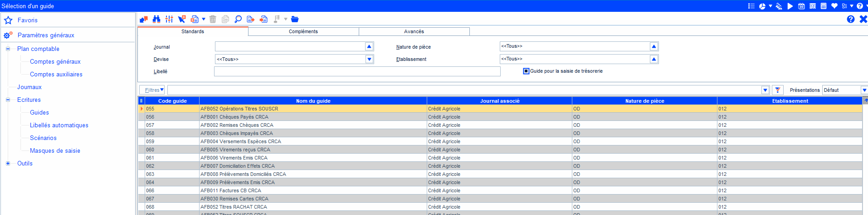Collapse the Plan comptable tree node
This screenshot has height=215, width=868.
[x=8, y=49]
